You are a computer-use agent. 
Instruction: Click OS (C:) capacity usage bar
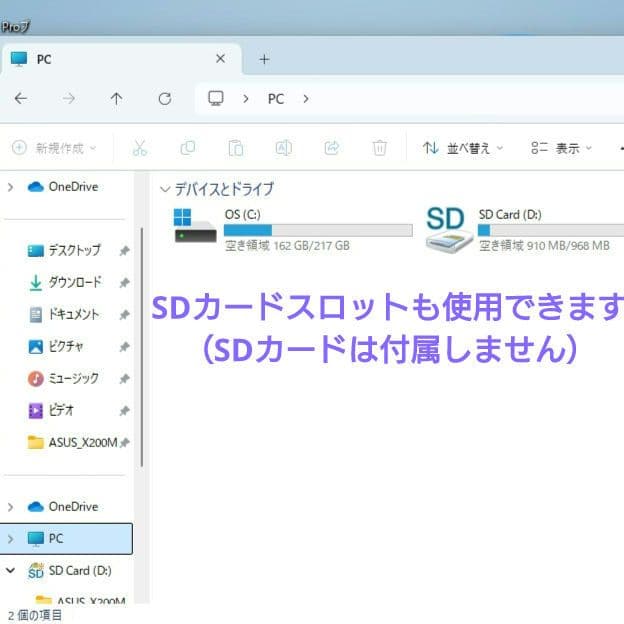(318, 230)
